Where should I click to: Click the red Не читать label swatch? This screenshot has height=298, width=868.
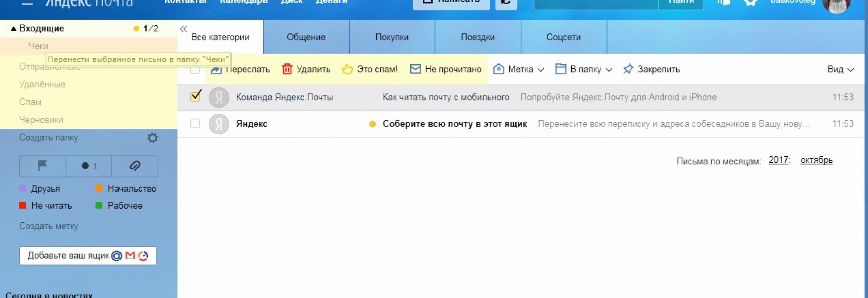point(22,205)
